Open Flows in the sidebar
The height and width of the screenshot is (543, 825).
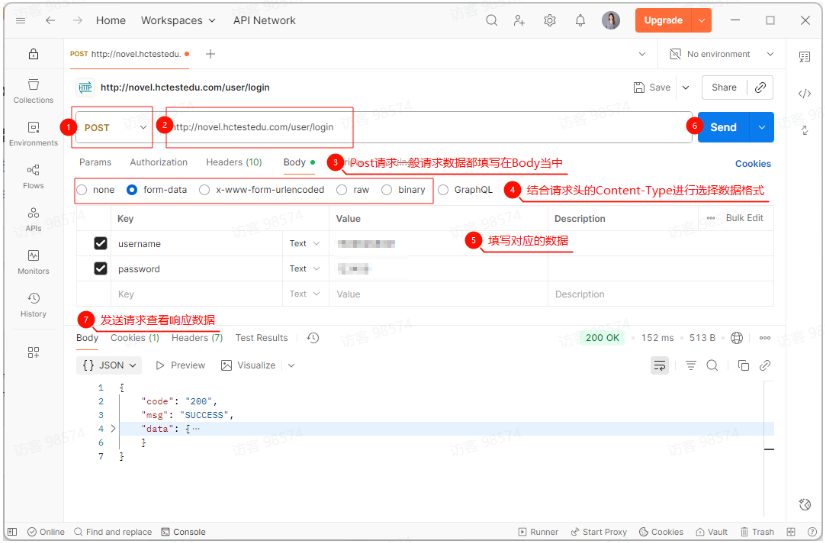[x=33, y=177]
